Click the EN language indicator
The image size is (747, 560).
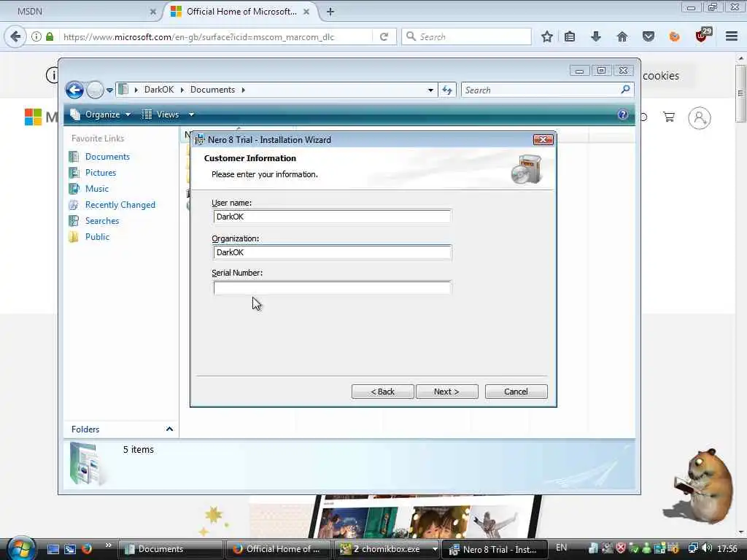(561, 548)
